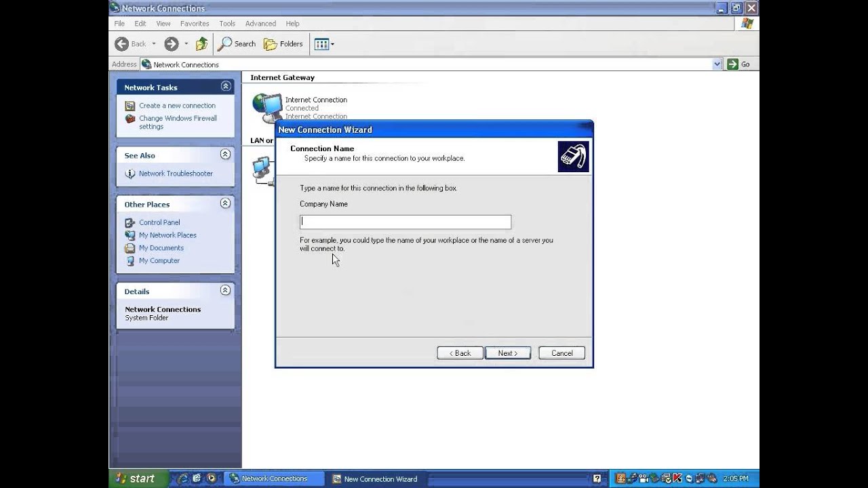Click the Back button in the wizard
Image resolution: width=868 pixels, height=488 pixels.
[x=460, y=353]
